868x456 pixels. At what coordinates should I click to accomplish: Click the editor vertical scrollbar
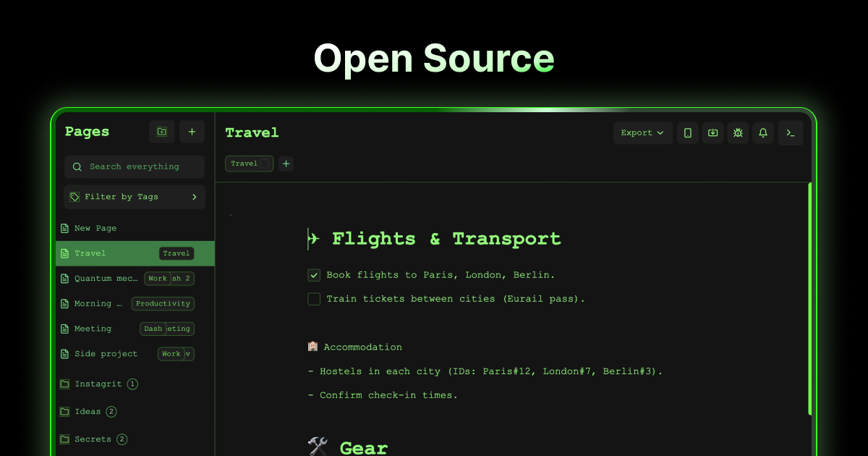click(x=809, y=299)
